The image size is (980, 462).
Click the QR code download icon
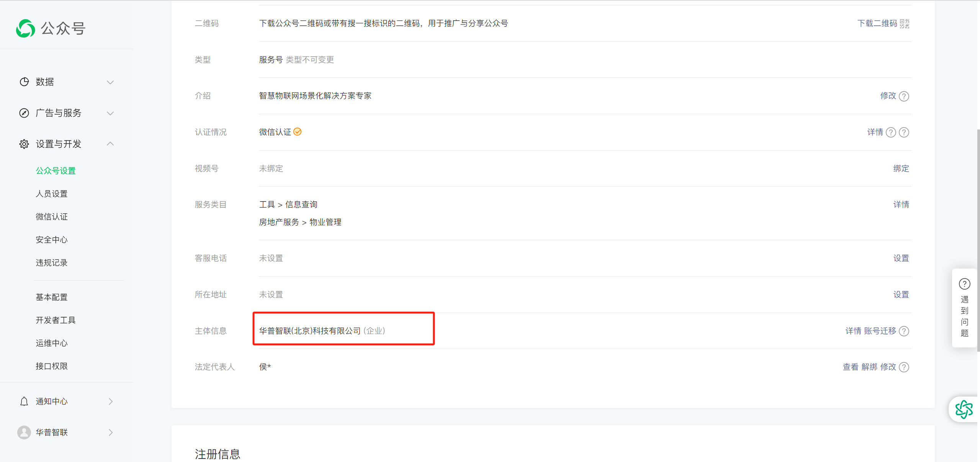point(904,24)
